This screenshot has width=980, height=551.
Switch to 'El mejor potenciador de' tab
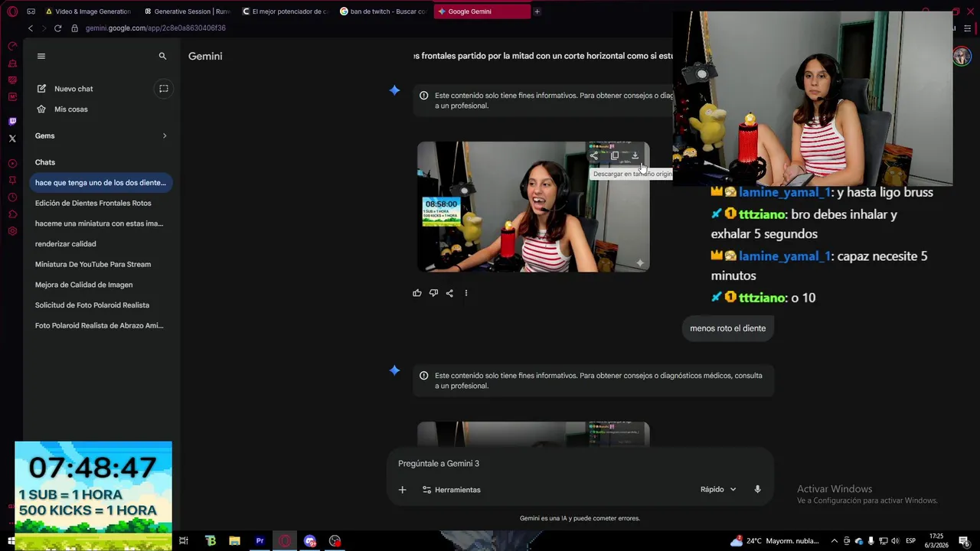(x=285, y=11)
